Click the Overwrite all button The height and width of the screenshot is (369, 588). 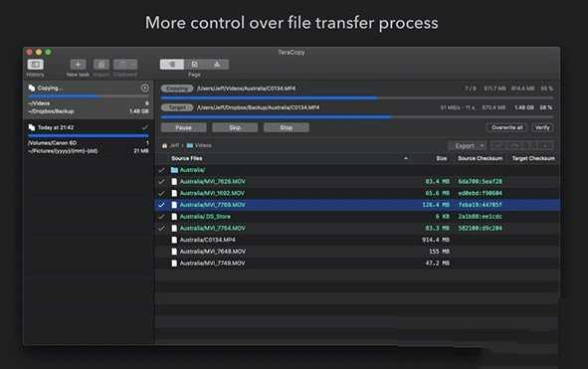507,127
